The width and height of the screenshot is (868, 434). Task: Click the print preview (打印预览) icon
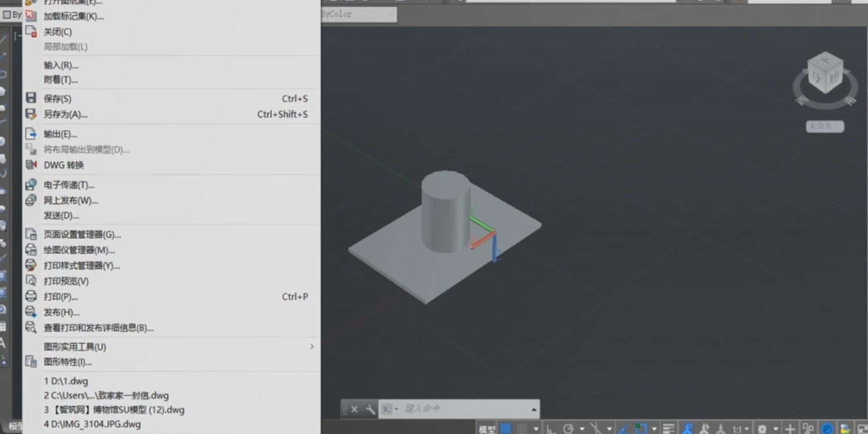pos(31,280)
